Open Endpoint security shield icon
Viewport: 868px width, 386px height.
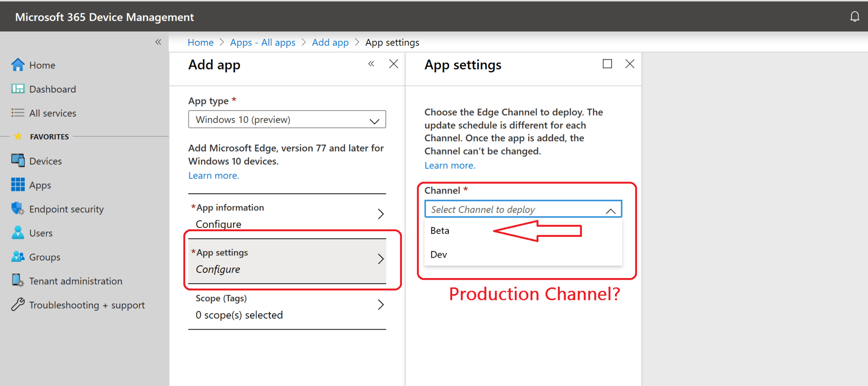18,209
